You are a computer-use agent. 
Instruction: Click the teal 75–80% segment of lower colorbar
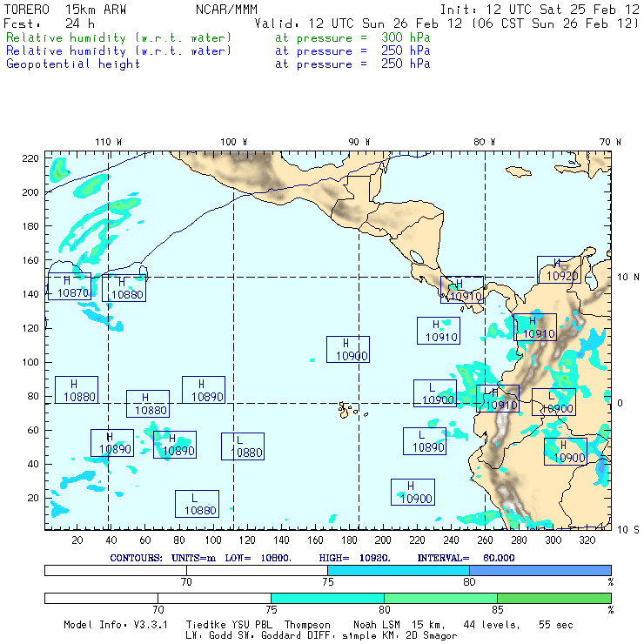pyautogui.click(x=327, y=598)
